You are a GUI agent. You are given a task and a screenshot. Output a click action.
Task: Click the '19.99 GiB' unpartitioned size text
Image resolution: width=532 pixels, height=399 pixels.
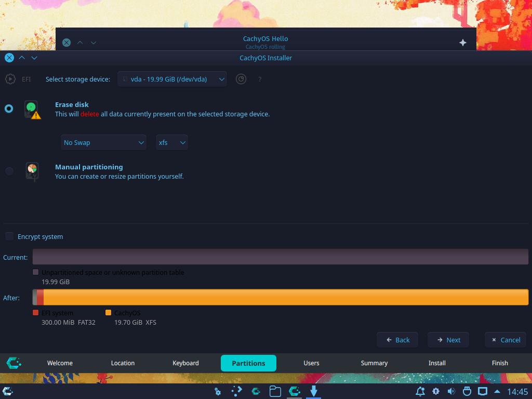(x=56, y=282)
